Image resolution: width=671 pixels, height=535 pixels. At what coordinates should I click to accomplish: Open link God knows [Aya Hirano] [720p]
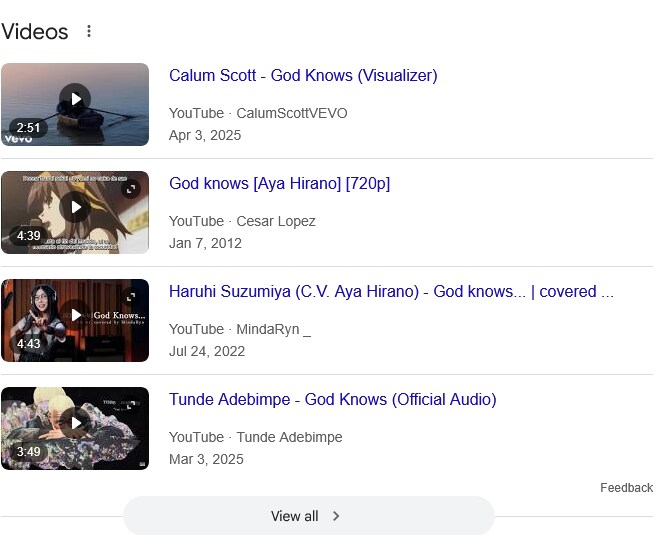pos(279,183)
